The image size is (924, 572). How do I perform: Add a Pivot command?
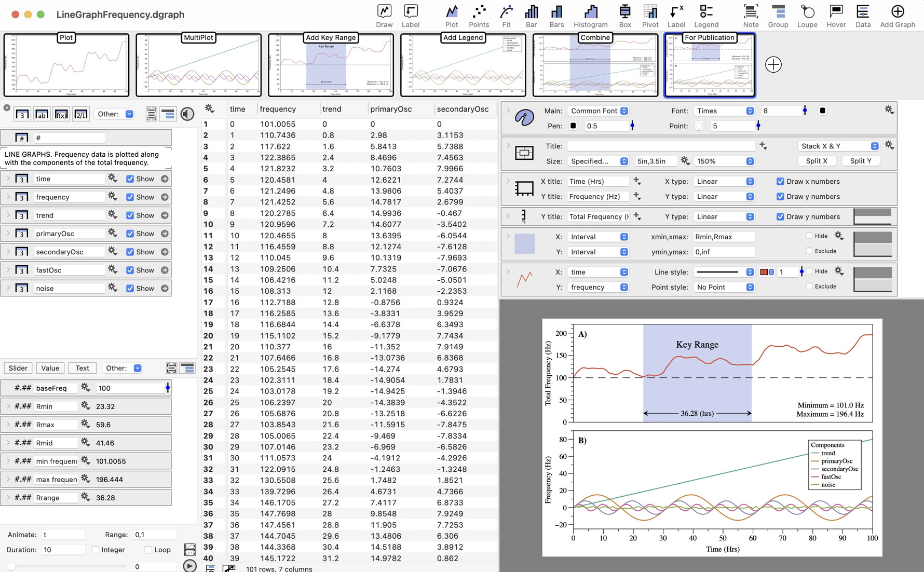click(x=650, y=16)
